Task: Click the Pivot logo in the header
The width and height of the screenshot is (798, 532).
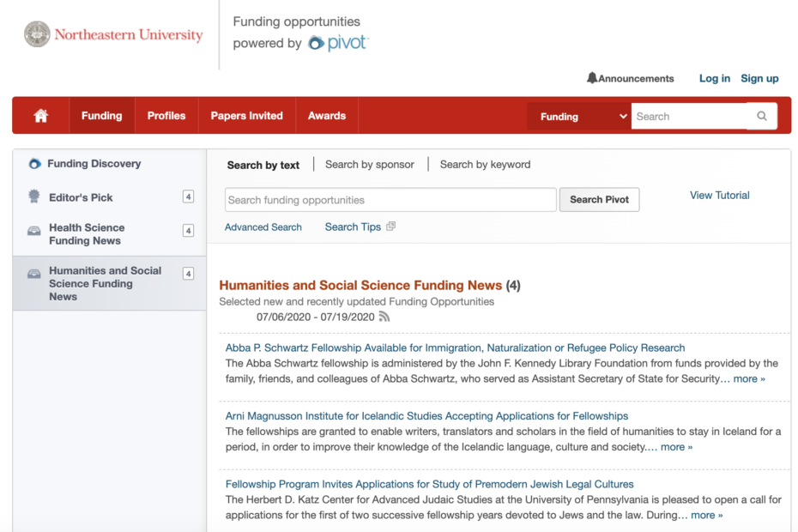Action: (x=337, y=41)
